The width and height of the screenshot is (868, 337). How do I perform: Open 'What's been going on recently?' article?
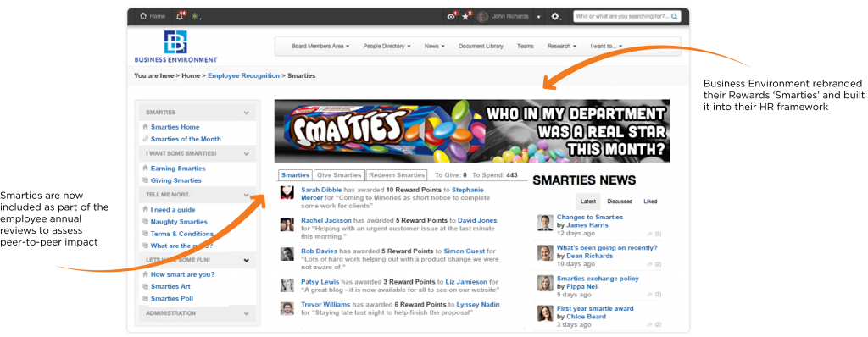(x=607, y=248)
